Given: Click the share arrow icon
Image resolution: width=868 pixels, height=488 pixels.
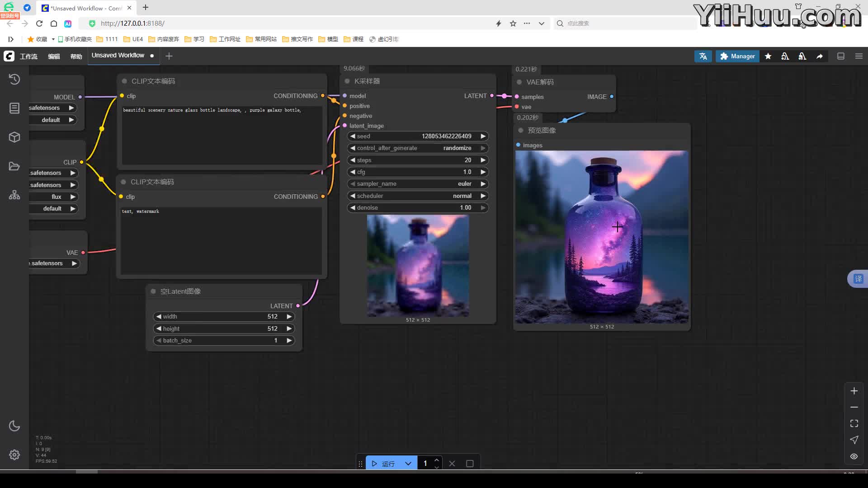Looking at the screenshot, I should tap(819, 56).
